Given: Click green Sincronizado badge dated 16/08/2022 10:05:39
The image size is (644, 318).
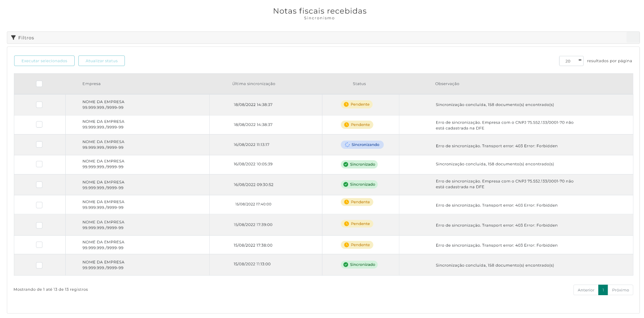Looking at the screenshot, I should (359, 164).
